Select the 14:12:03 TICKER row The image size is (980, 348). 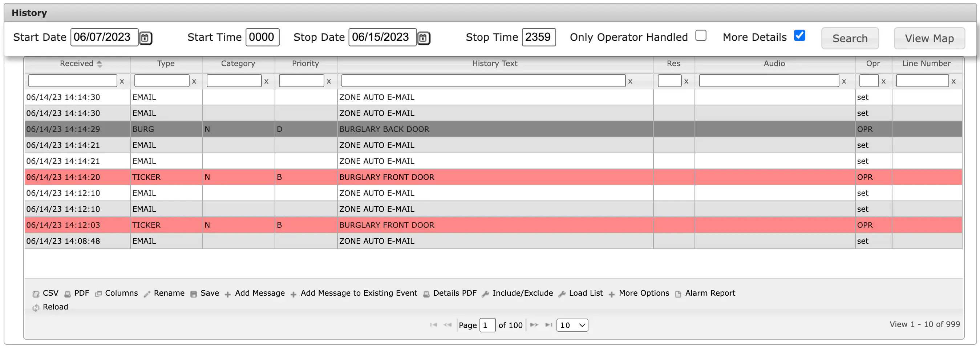[x=493, y=225]
